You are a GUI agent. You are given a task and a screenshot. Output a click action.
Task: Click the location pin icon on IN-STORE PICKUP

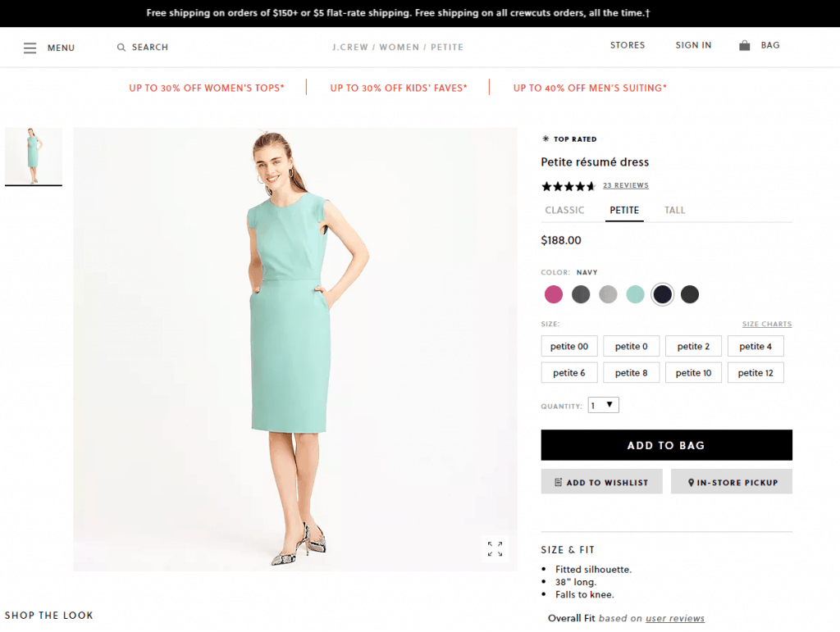coord(690,481)
